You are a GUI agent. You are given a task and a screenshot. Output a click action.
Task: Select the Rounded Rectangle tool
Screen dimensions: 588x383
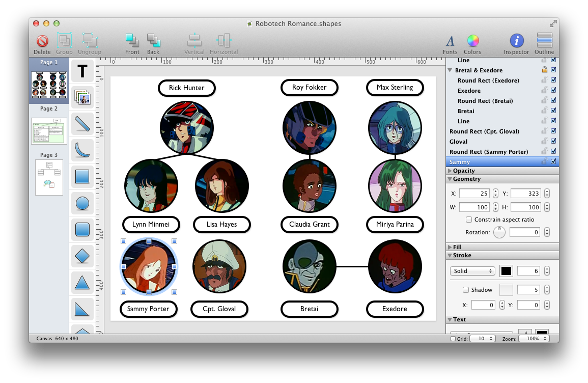[x=82, y=230]
